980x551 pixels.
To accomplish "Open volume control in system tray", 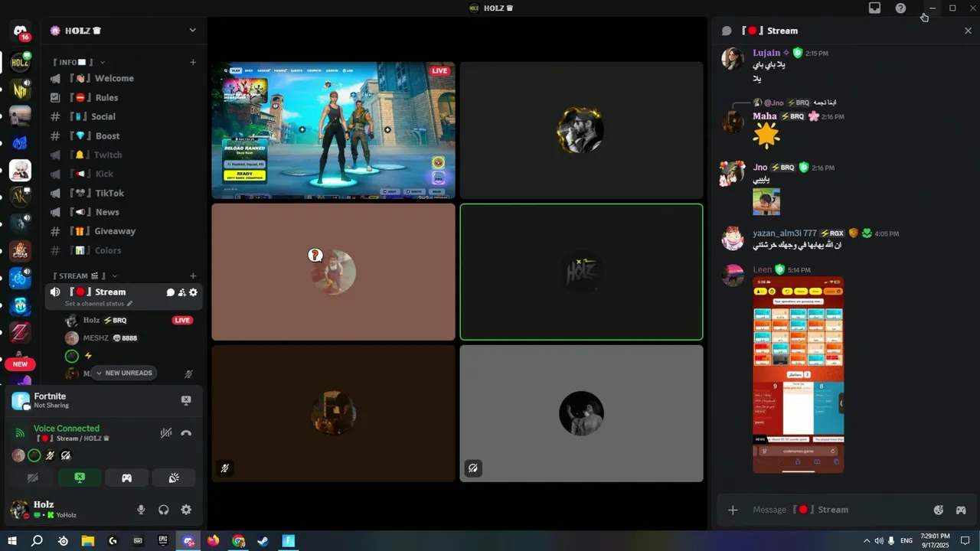I will [x=878, y=541].
